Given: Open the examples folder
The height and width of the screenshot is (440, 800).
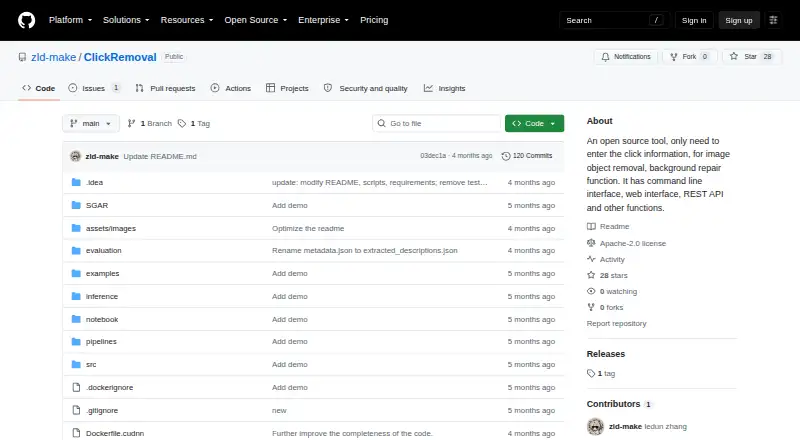Looking at the screenshot, I should (x=103, y=274).
